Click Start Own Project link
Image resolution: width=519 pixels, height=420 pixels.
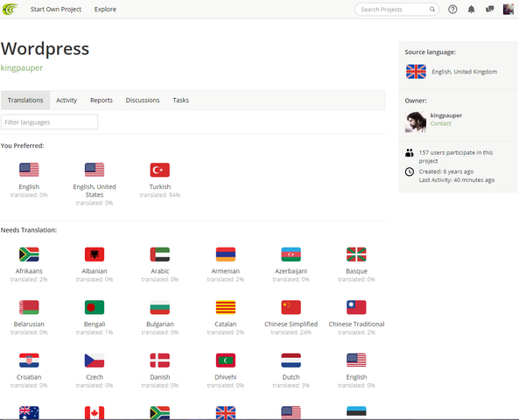tap(56, 10)
